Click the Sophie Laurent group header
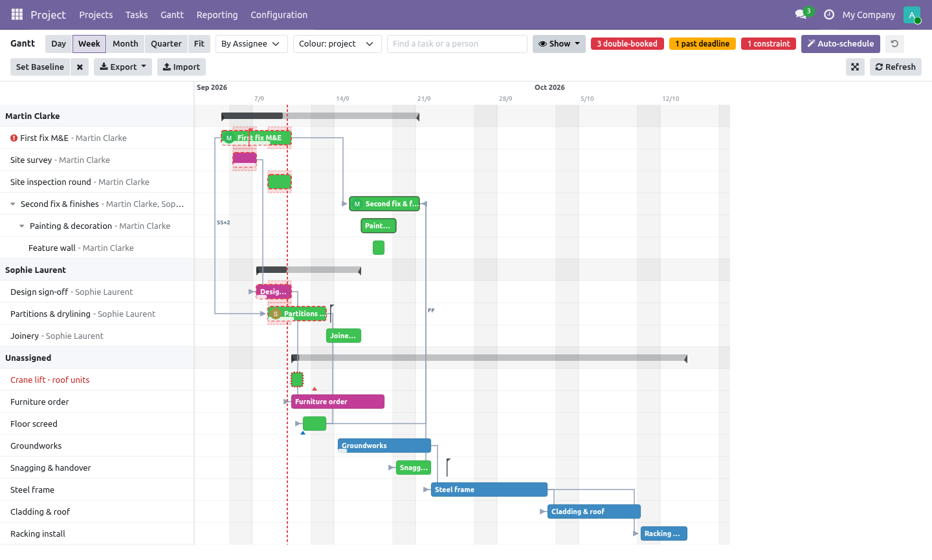Screen dimensions: 932x560 point(97,270)
